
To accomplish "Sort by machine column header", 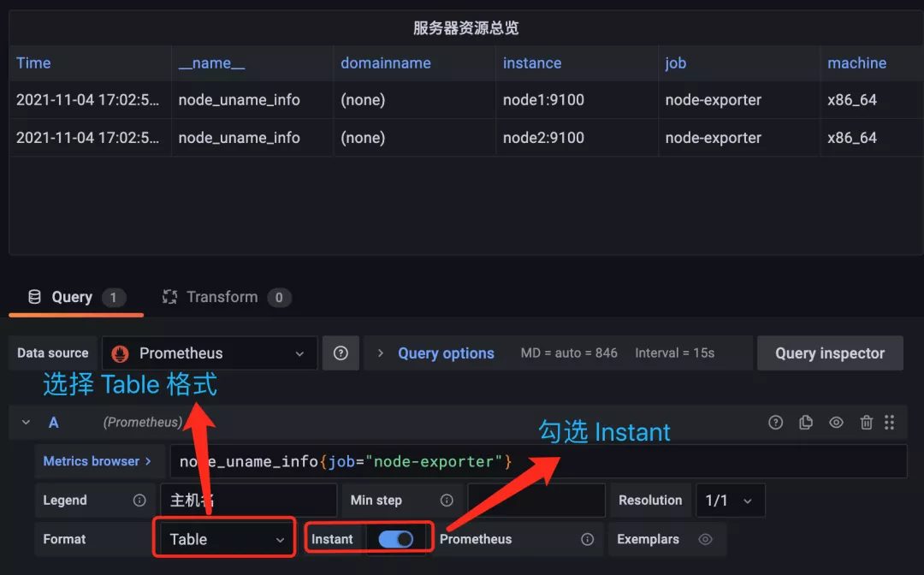I will pos(856,63).
